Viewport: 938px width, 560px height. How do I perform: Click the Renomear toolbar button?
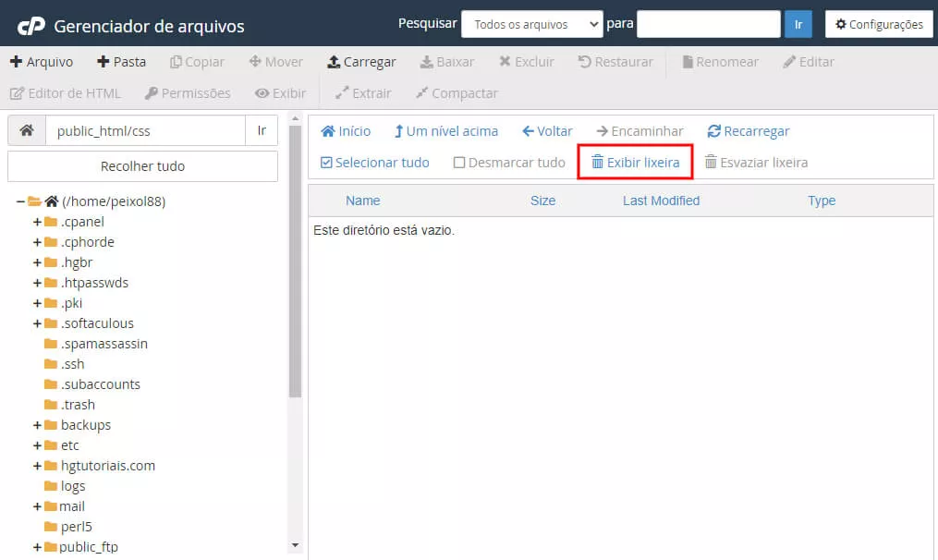click(x=720, y=62)
